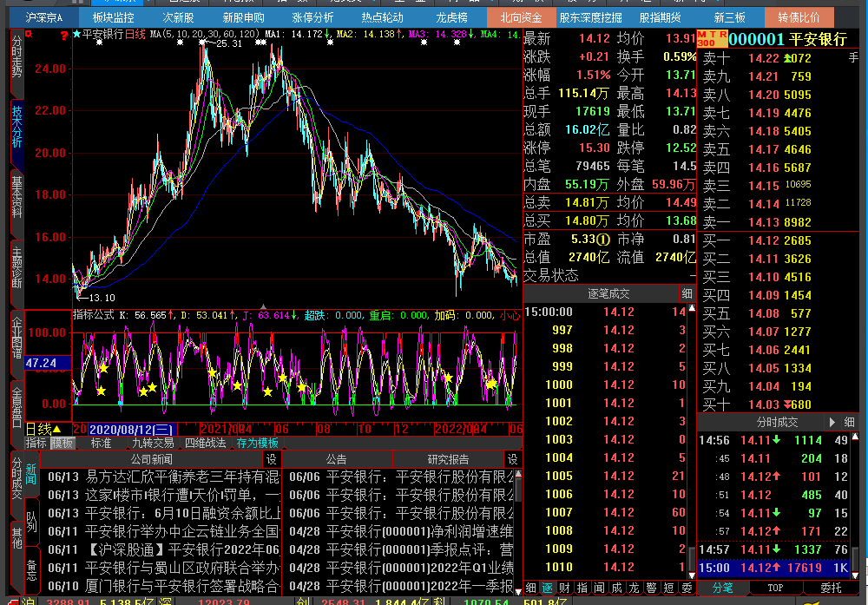The height and width of the screenshot is (605, 868).
Task: Switch to 分时走势 side tab
Action: point(17,57)
